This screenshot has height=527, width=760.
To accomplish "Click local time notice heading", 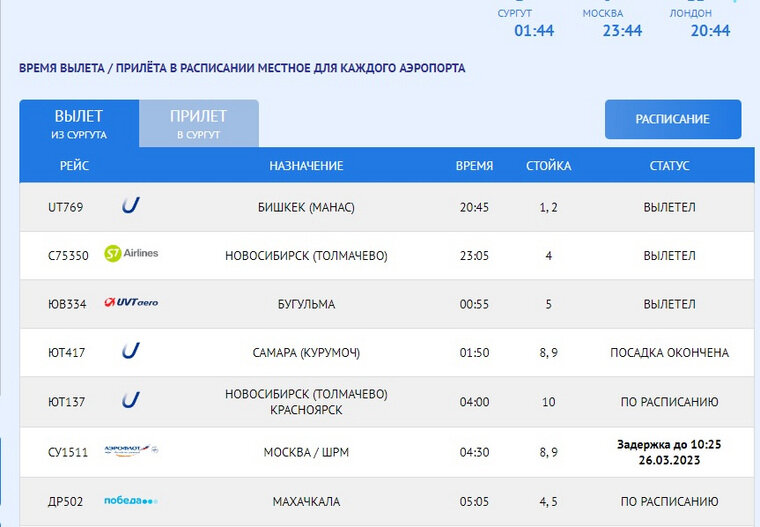I will (242, 68).
